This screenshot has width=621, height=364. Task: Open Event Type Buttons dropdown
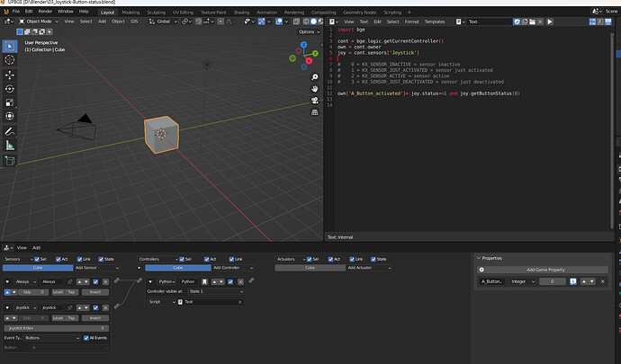pyautogui.click(x=52, y=338)
